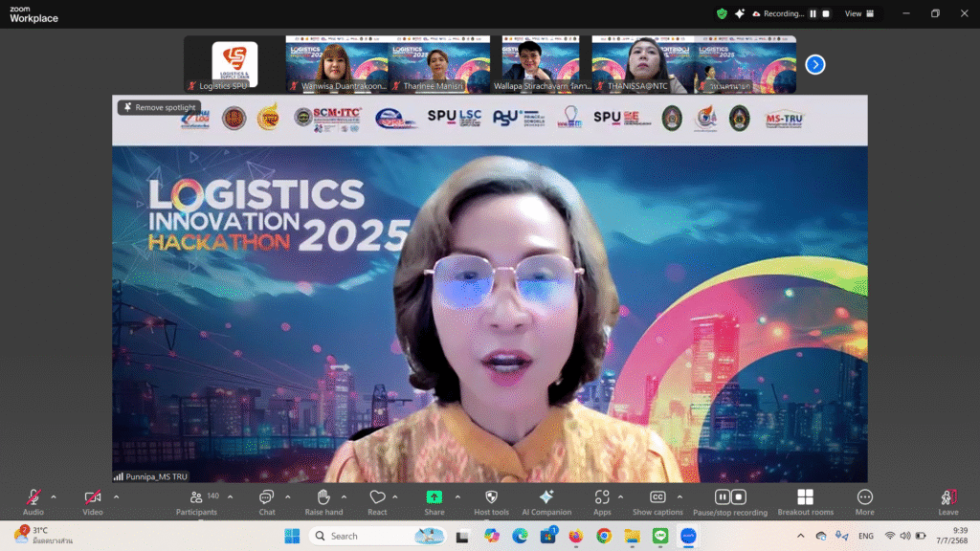Expand video options arrow next to Video

[x=116, y=497]
